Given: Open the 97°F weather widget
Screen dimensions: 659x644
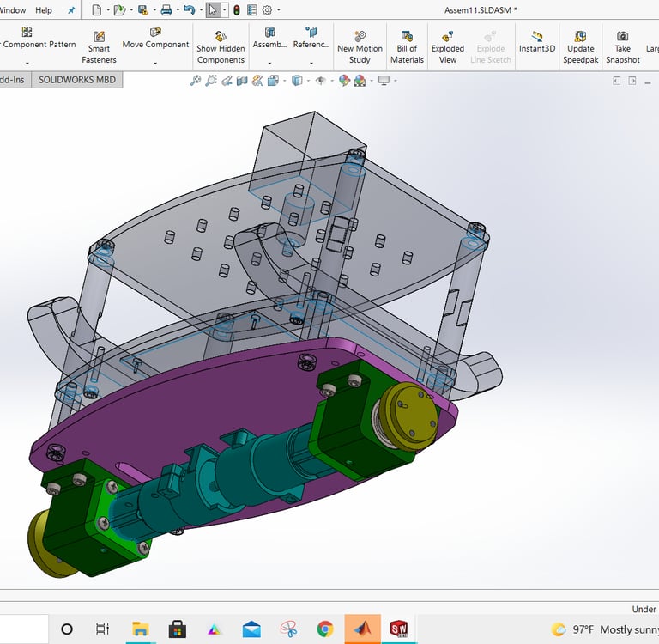Looking at the screenshot, I should tap(604, 629).
